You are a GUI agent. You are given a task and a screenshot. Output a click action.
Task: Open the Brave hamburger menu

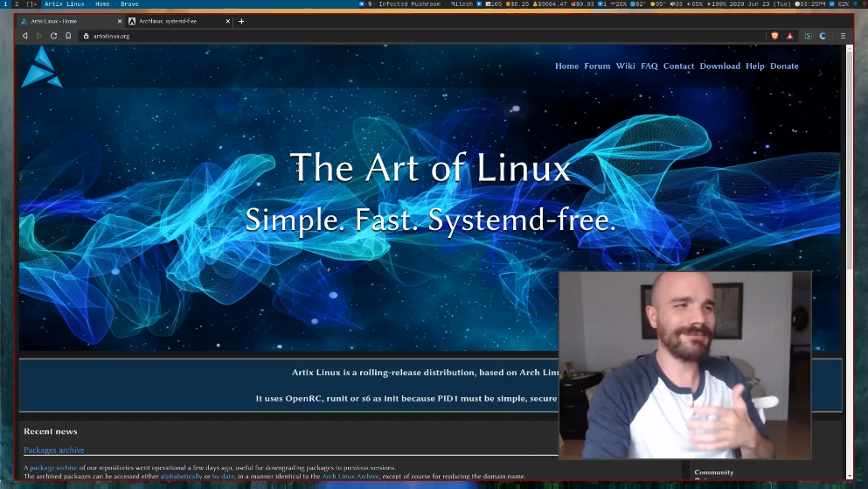pyautogui.click(x=844, y=36)
